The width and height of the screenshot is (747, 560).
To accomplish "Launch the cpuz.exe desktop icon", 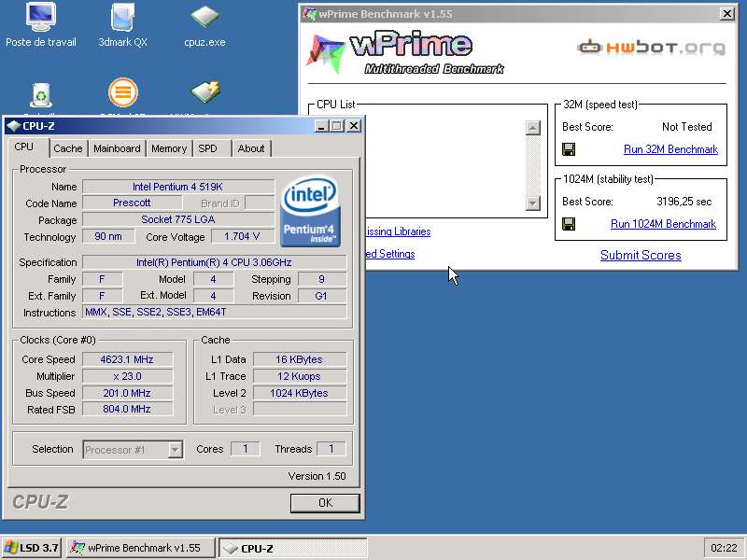I will [204, 24].
